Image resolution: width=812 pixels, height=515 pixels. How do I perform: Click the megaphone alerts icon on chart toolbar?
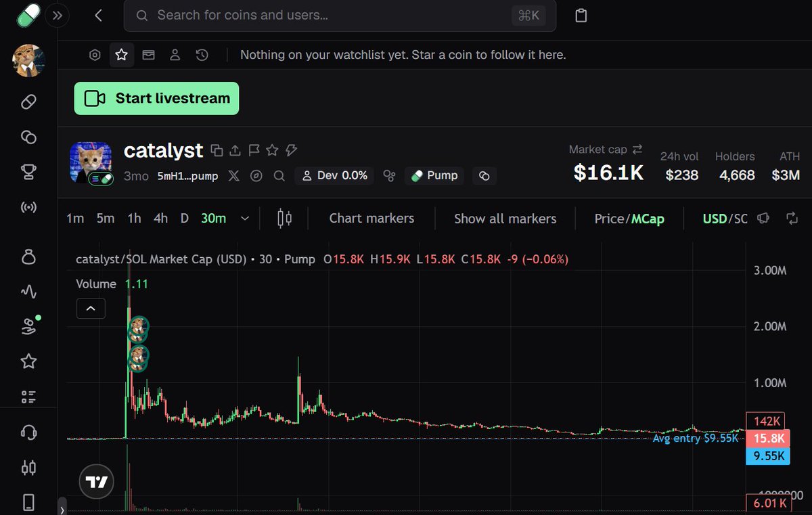[763, 218]
